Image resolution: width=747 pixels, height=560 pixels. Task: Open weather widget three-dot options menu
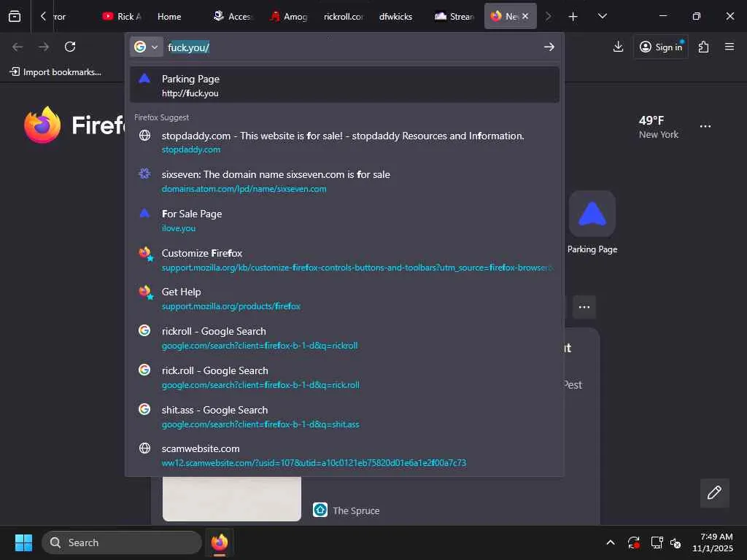(x=705, y=126)
